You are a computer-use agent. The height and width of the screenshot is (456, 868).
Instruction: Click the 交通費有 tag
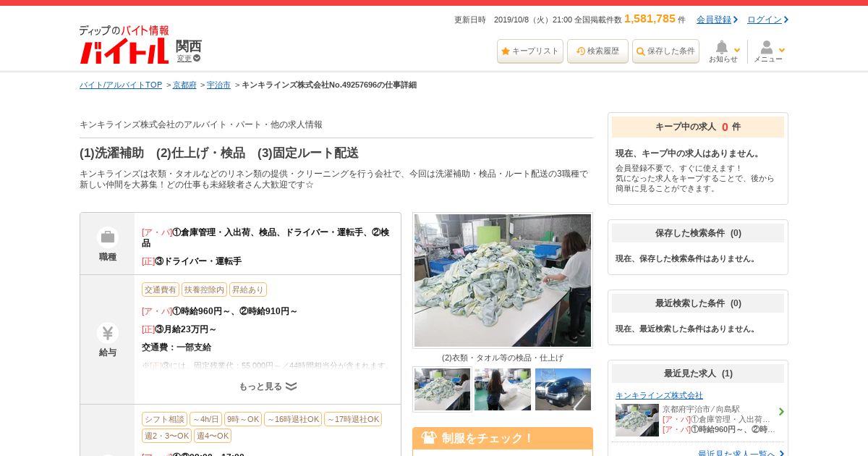point(161,290)
